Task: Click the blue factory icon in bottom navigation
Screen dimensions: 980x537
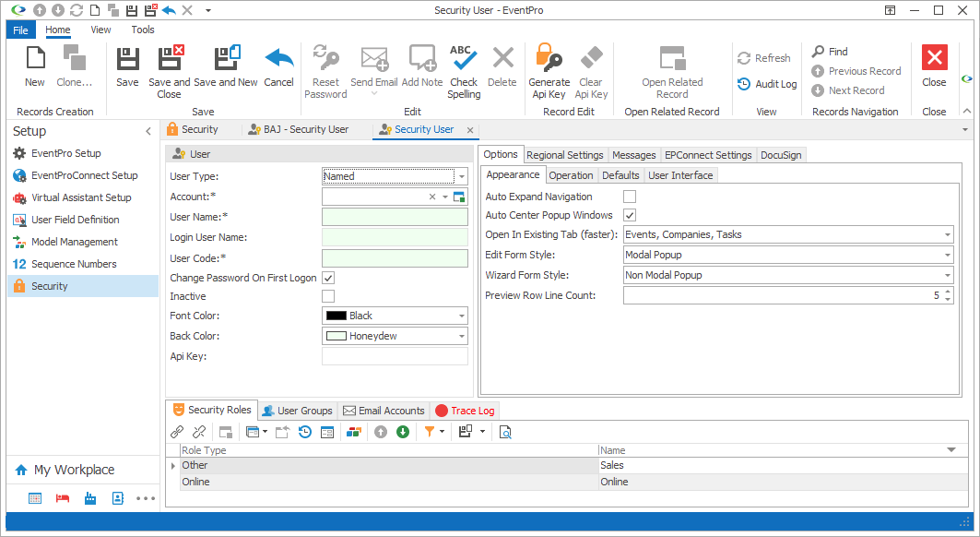Action: coord(90,498)
